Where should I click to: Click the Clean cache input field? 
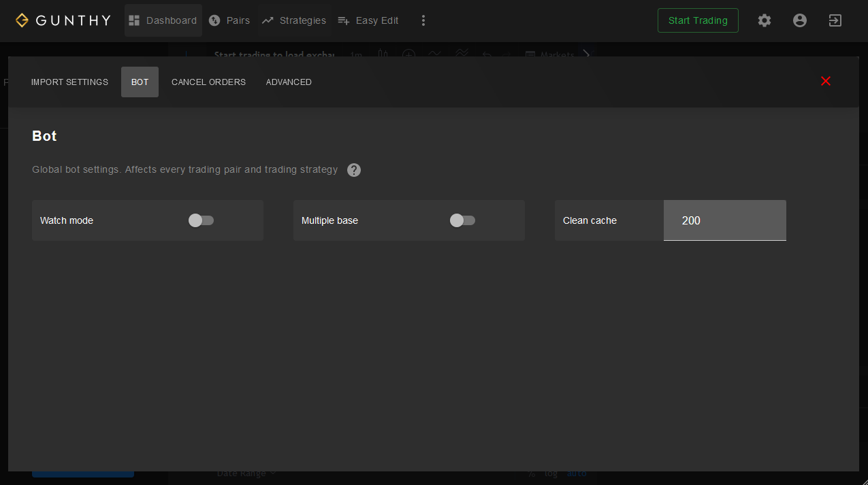[724, 220]
